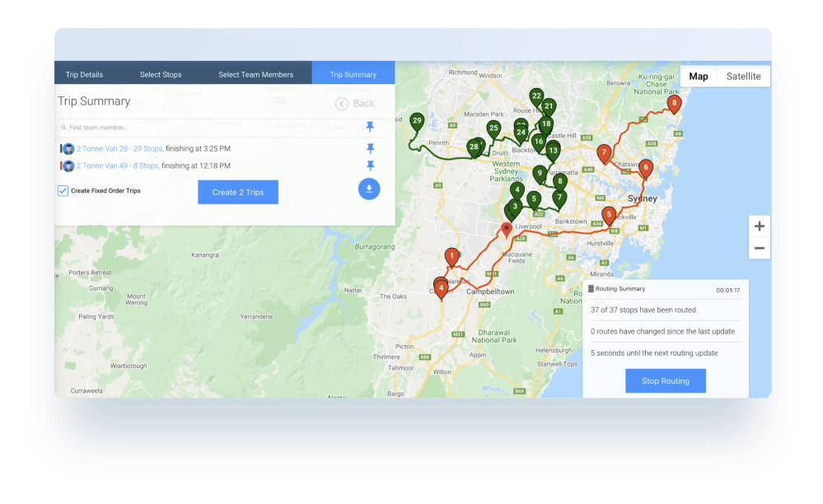Select the Trip Summary tab

point(353,74)
